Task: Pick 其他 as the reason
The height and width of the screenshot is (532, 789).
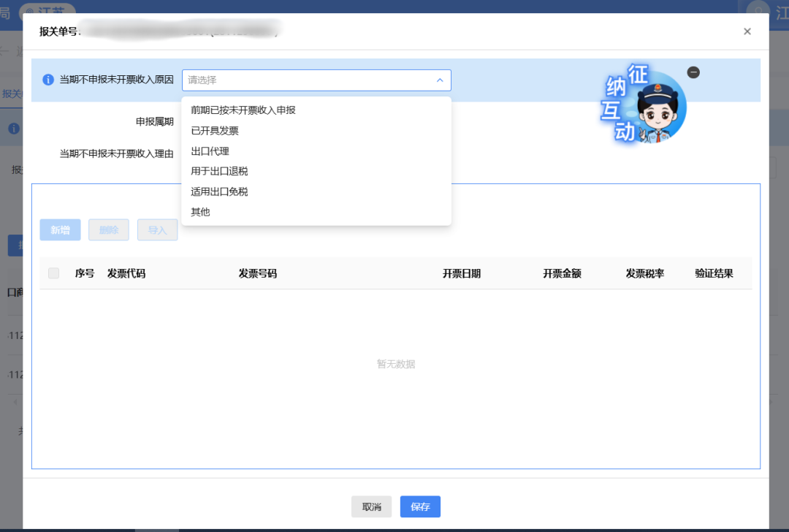Action: (200, 212)
